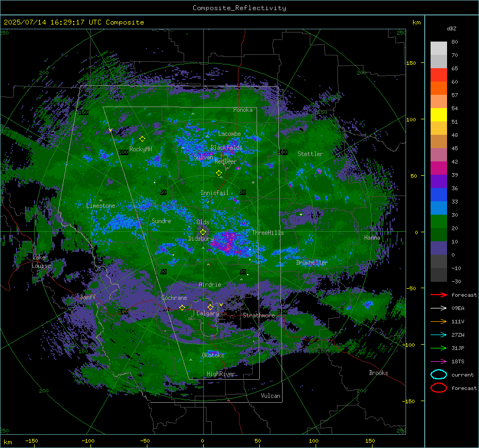Image resolution: width=479 pixels, height=448 pixels.
Task: Click the HighRiver label
Action: coord(221,374)
